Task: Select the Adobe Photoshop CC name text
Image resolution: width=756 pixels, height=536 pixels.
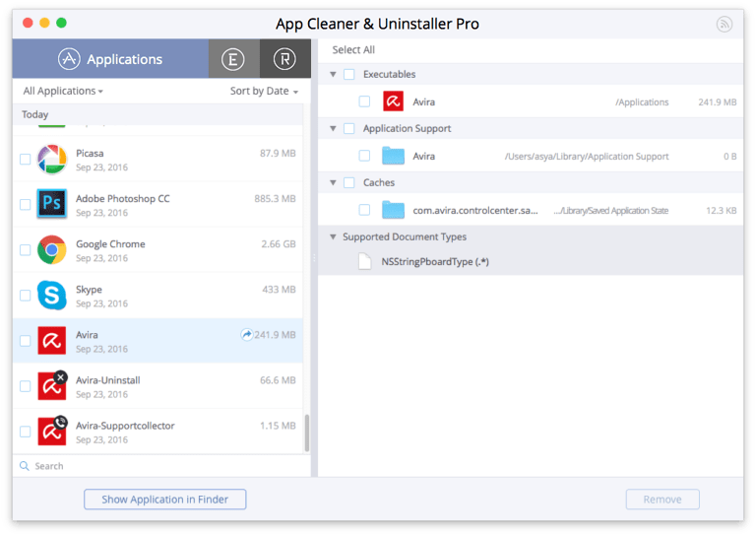Action: coord(123,199)
